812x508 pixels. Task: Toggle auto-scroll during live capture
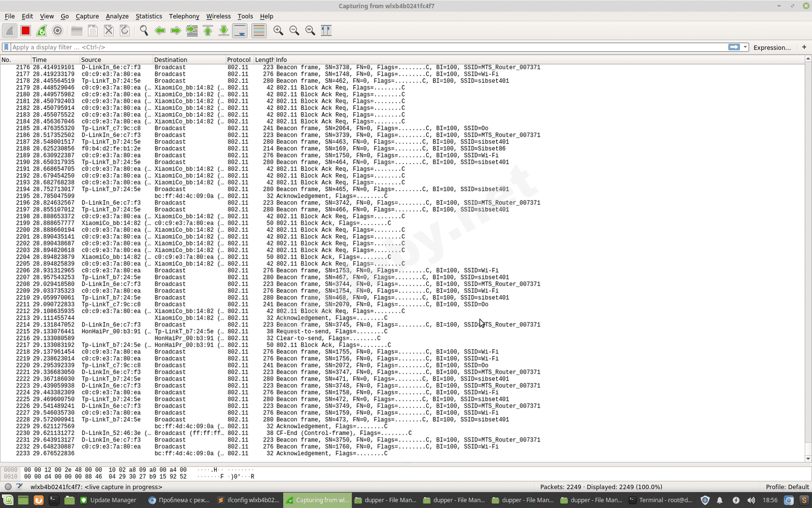pos(240,30)
